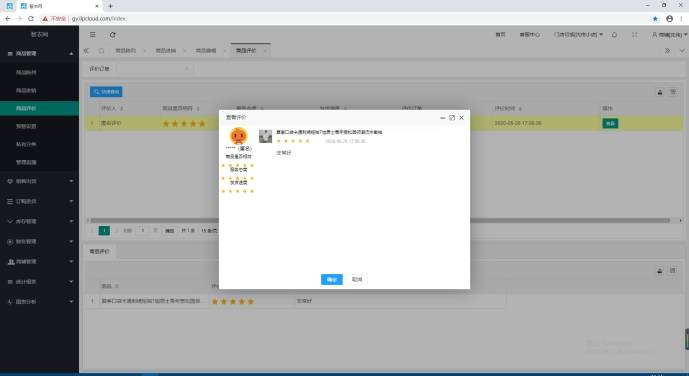Open column settings icon above the lower table
The height and width of the screenshot is (376, 689).
(673, 271)
